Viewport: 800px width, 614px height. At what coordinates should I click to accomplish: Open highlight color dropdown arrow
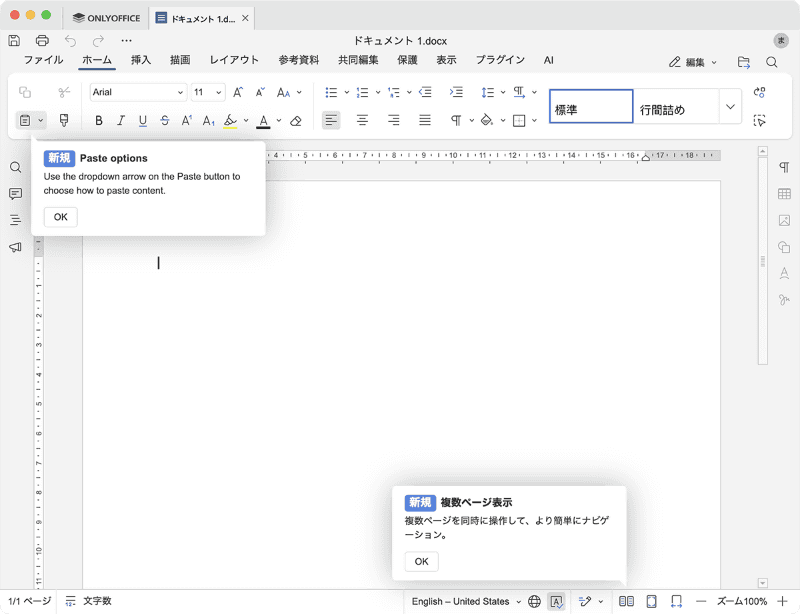(x=246, y=120)
